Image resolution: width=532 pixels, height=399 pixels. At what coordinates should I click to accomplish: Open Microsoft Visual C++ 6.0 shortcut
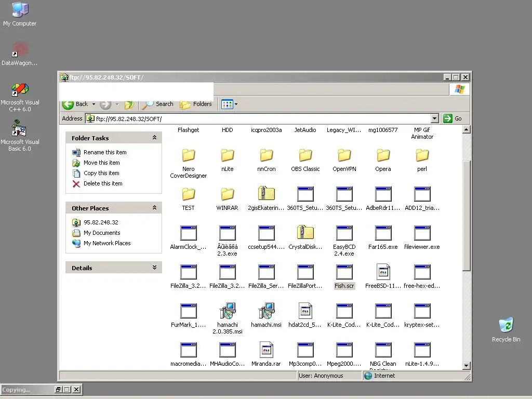20,98
